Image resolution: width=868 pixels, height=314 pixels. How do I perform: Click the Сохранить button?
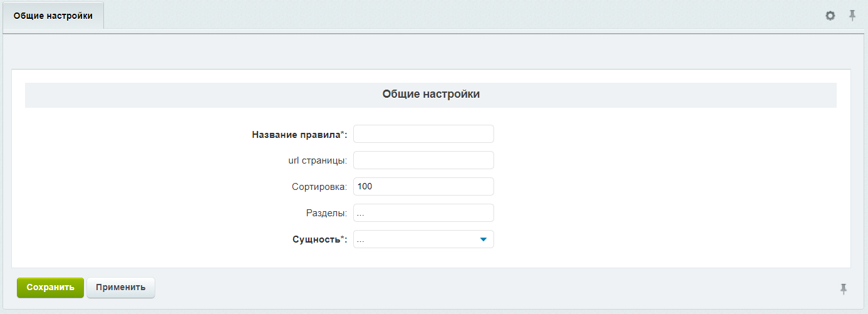click(x=50, y=288)
